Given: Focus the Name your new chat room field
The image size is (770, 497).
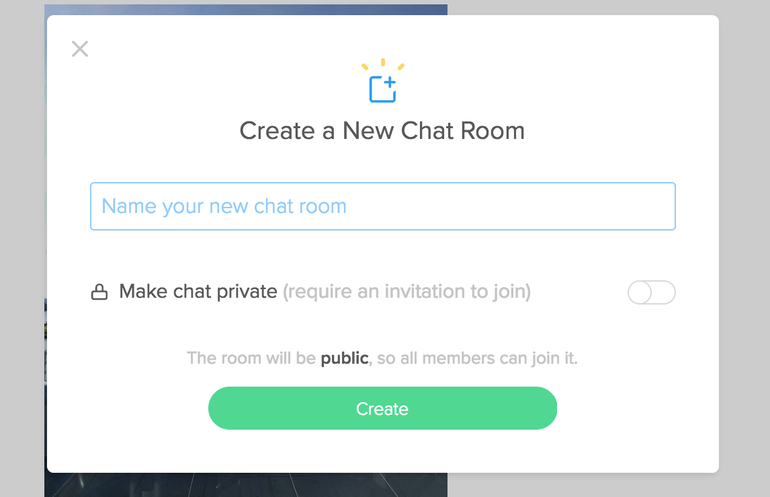Looking at the screenshot, I should point(383,206).
